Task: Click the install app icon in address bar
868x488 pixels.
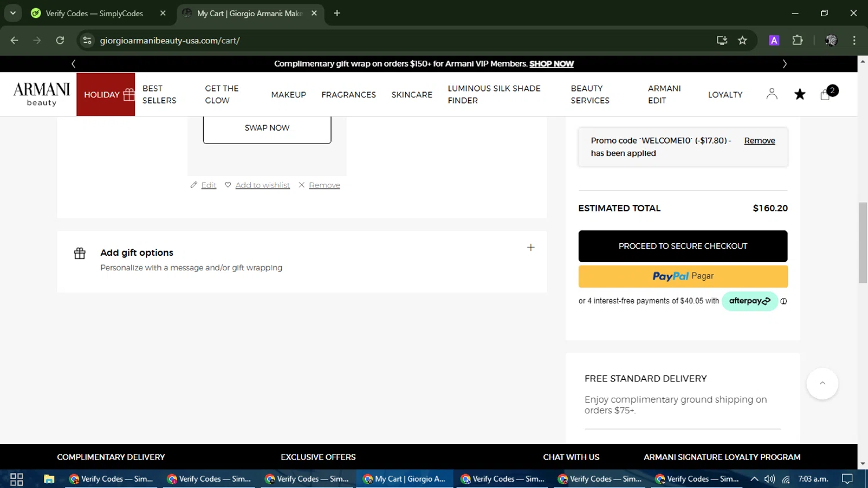Action: coord(722,41)
